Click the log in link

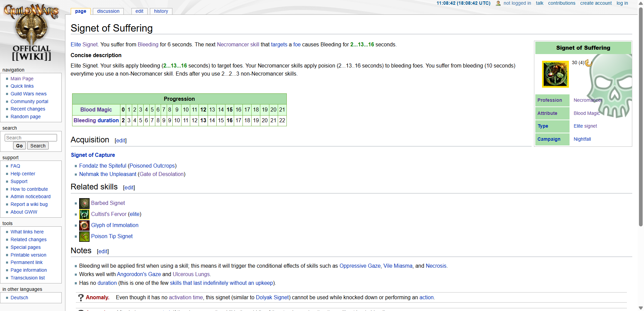coord(622,3)
